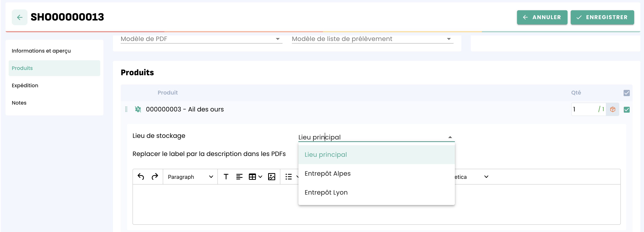Click the back arrow next to SH00000013
The image size is (644, 232).
pos(19,17)
